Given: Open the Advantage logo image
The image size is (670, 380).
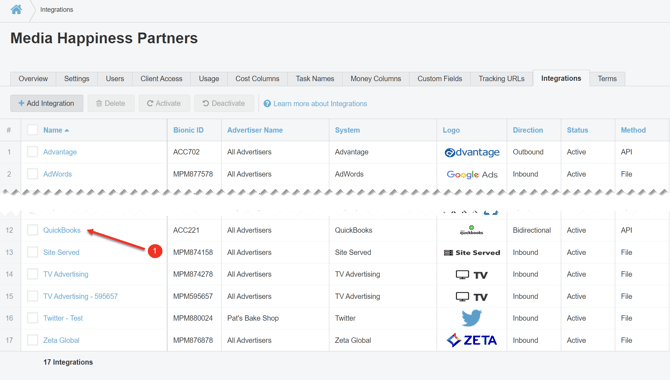Looking at the screenshot, I should [x=472, y=152].
